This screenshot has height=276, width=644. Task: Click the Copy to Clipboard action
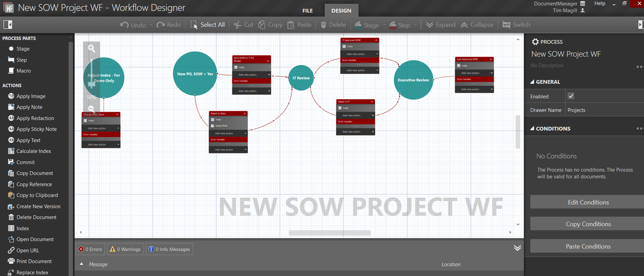[x=36, y=195]
